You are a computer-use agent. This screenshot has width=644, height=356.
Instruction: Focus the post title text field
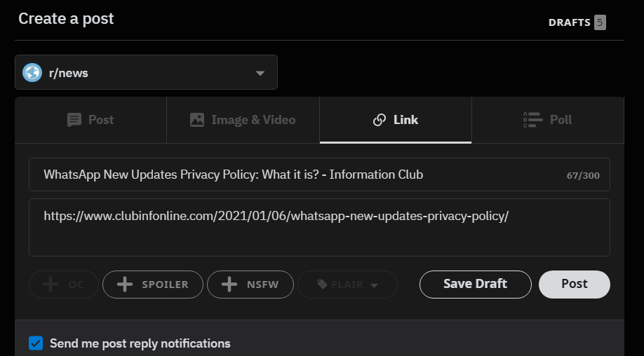[302, 174]
